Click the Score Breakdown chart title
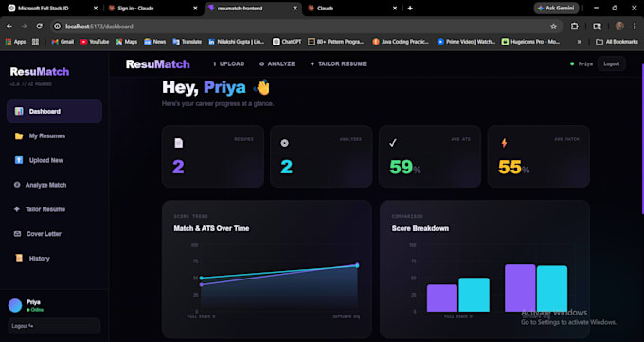This screenshot has height=342, width=644. (x=420, y=228)
